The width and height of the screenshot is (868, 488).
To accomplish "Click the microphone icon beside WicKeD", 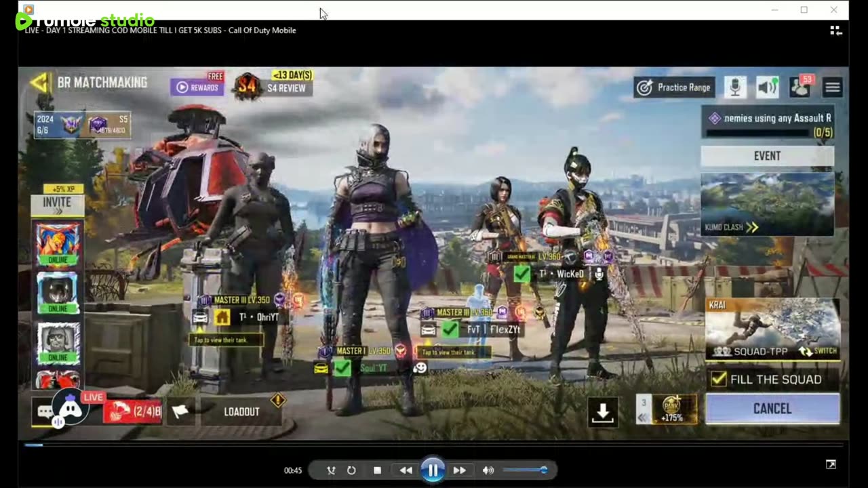I will [x=599, y=274].
